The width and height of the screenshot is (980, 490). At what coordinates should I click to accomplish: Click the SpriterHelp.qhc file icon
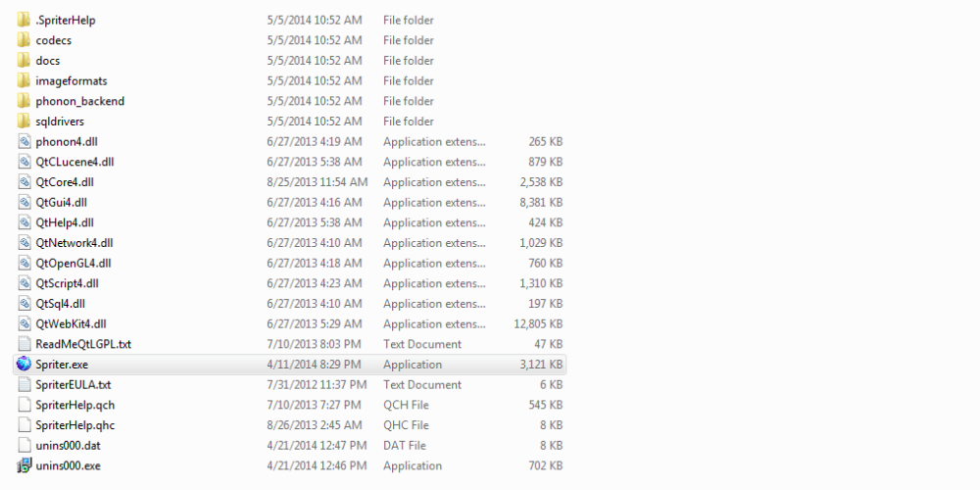point(24,425)
